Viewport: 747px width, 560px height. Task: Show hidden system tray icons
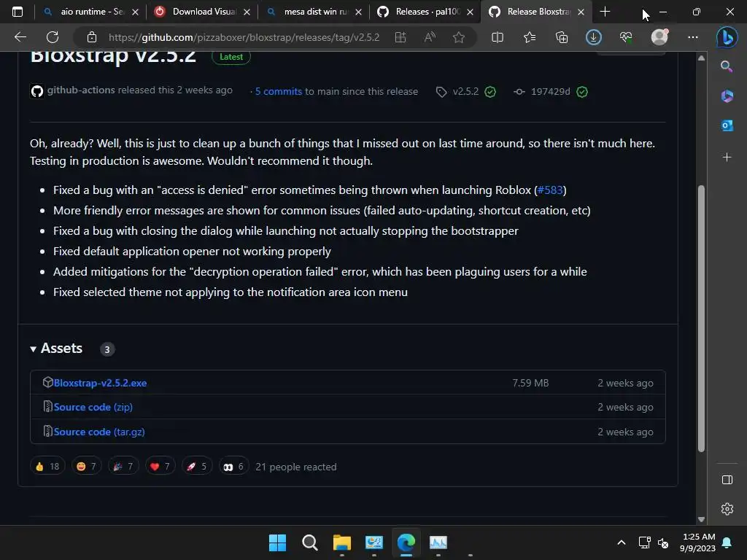[x=622, y=542]
